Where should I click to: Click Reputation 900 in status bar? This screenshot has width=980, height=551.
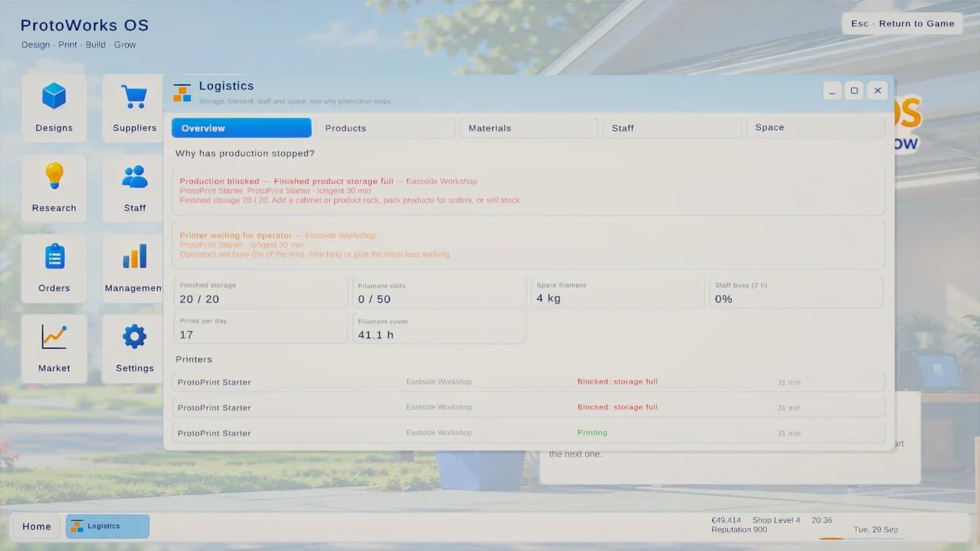point(739,530)
